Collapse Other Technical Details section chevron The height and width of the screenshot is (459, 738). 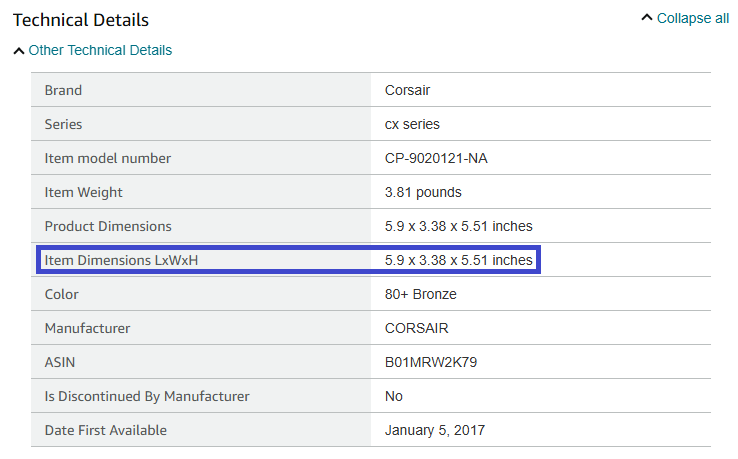click(x=19, y=51)
